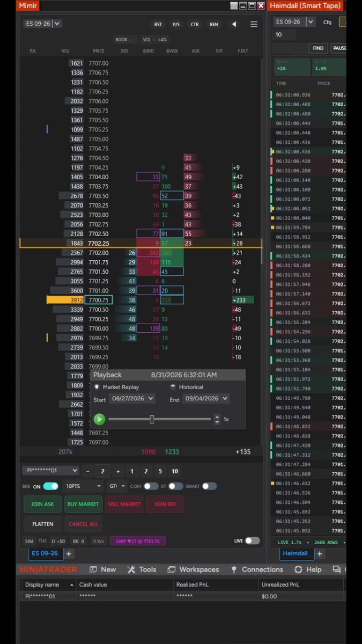Click the FLATTEN button
The width and height of the screenshot is (362, 644).
coord(42,524)
